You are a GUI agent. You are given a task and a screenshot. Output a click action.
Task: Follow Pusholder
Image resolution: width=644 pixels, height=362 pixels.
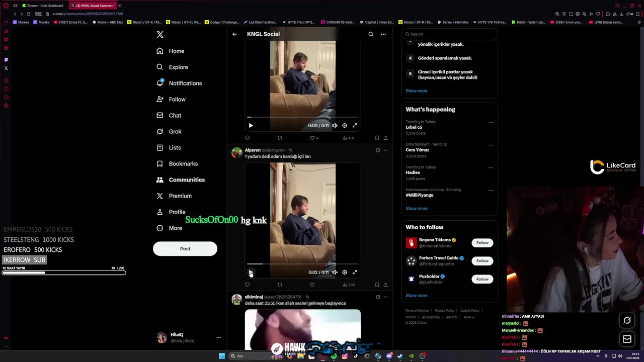(482, 279)
